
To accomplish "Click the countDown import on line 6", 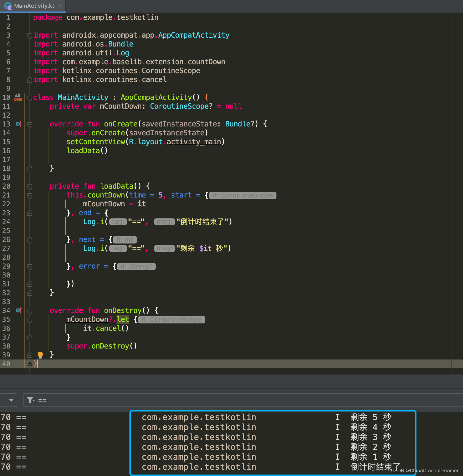I will point(206,62).
